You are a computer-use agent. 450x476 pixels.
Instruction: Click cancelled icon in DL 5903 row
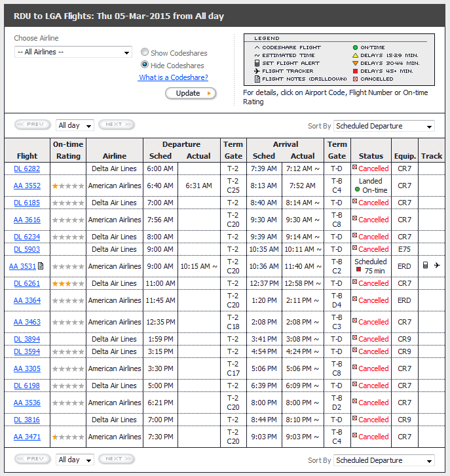tap(354, 247)
